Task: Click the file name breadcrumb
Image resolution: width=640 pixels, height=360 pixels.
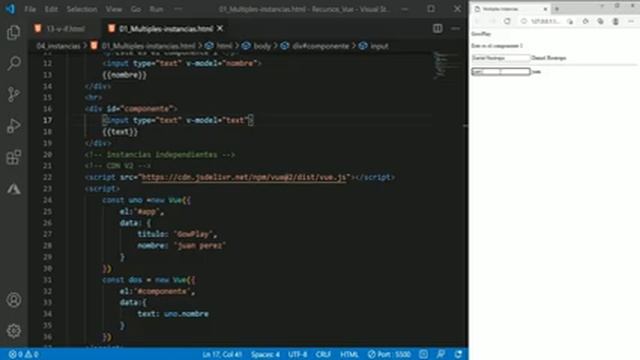Action: click(149, 46)
